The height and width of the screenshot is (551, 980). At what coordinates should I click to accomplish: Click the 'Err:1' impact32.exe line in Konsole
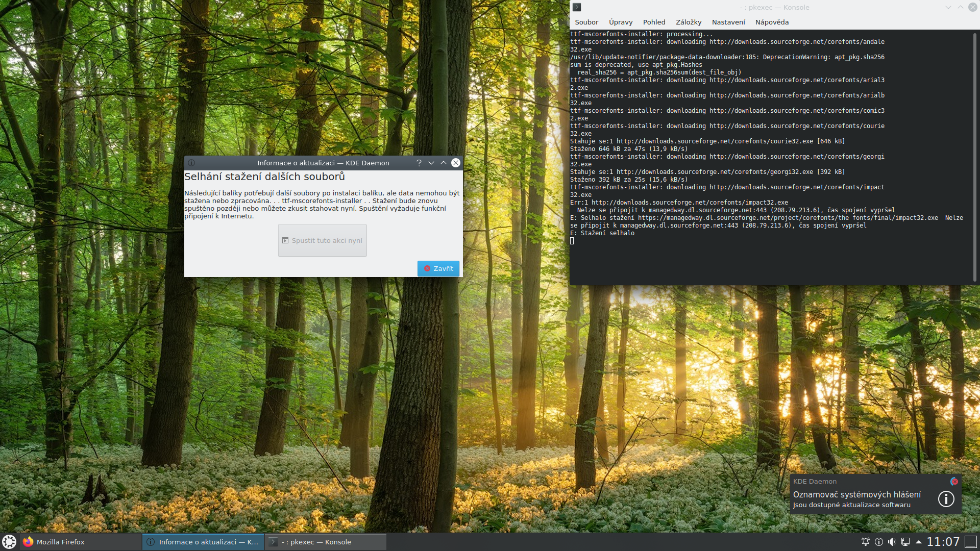pyautogui.click(x=679, y=203)
